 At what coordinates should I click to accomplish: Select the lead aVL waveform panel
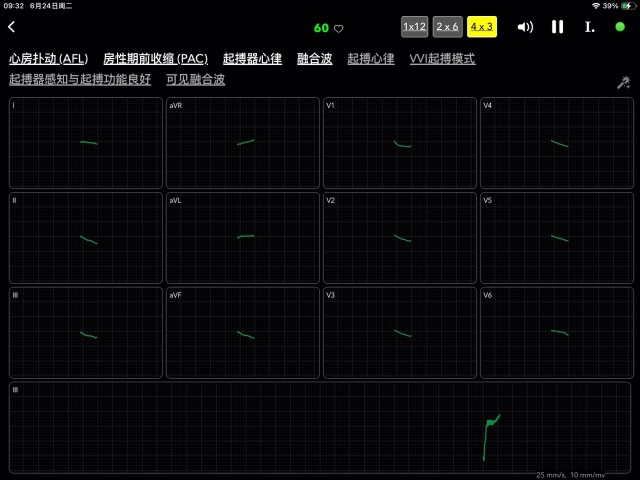tap(243, 238)
